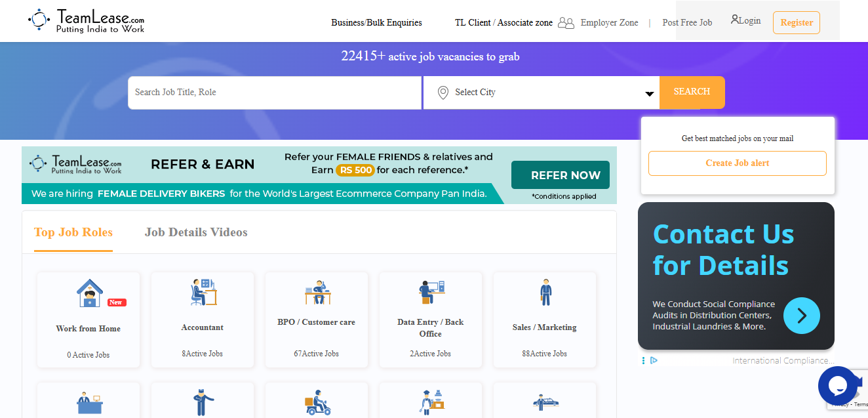868x418 pixels.
Task: Switch to Top Job Roles tab
Action: coord(73,232)
